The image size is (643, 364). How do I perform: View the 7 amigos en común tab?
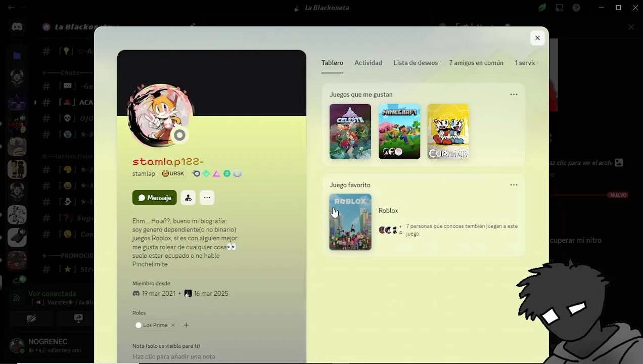[x=476, y=63]
